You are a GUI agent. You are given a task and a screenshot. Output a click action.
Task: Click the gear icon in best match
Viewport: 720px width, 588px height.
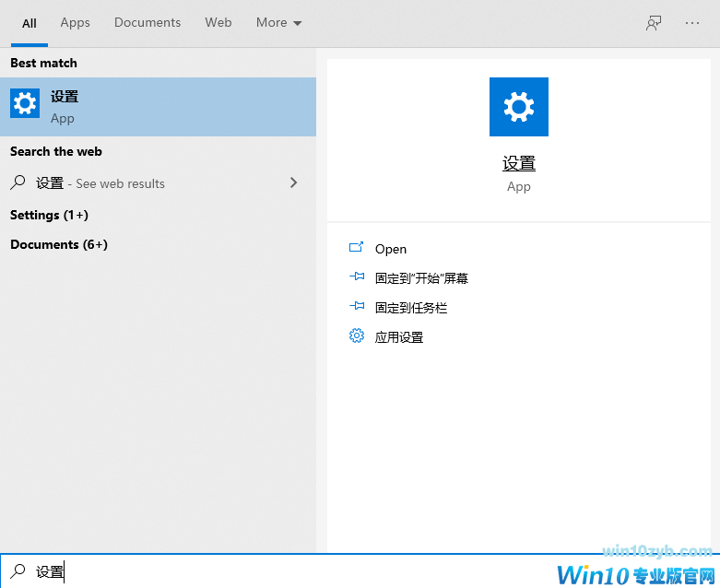click(x=25, y=103)
